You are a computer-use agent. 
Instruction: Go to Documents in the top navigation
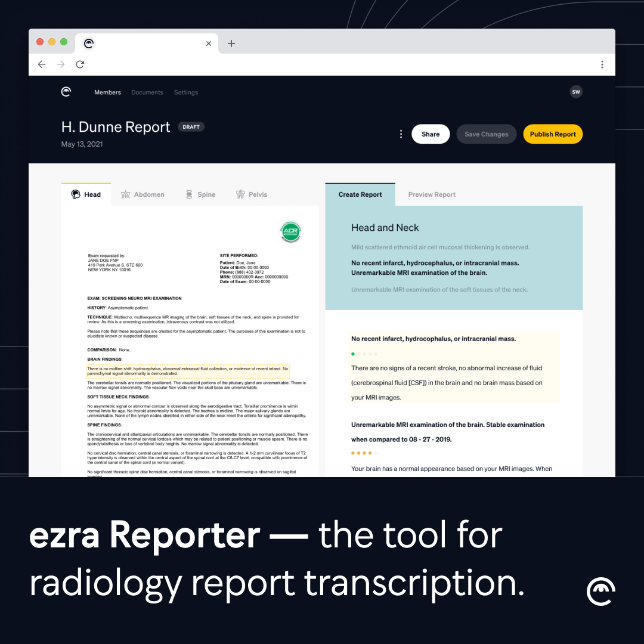147,92
